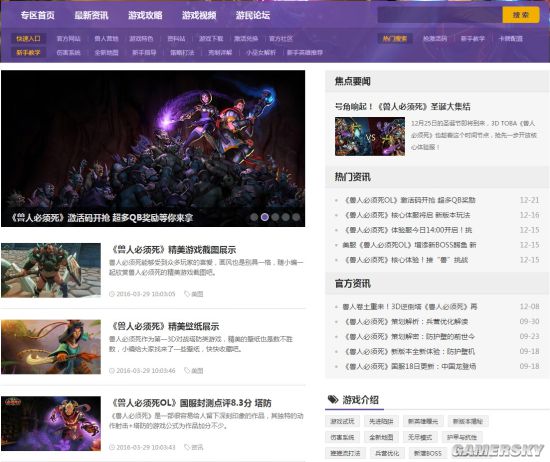Select the active second carousel dot
Viewport: 550px width, 462px height.
click(265, 217)
